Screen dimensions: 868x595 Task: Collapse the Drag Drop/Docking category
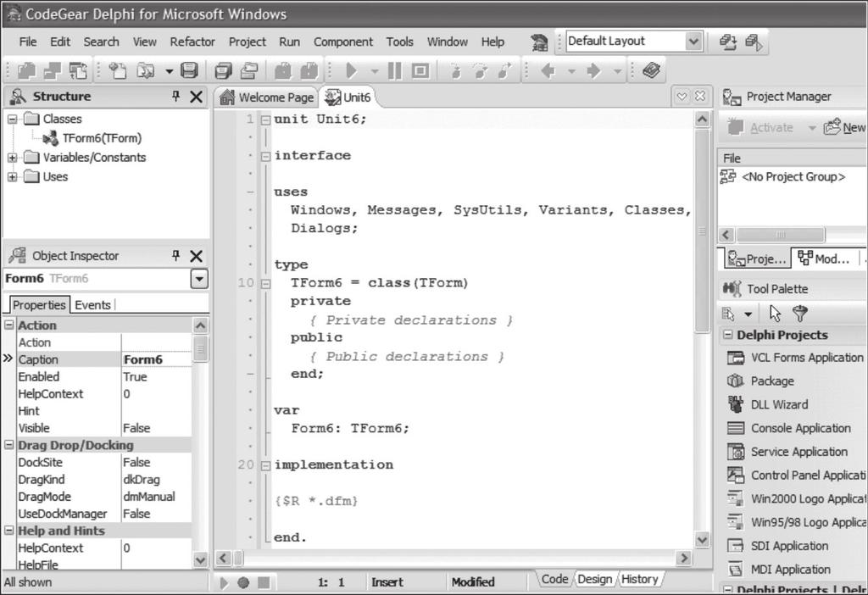(8, 445)
